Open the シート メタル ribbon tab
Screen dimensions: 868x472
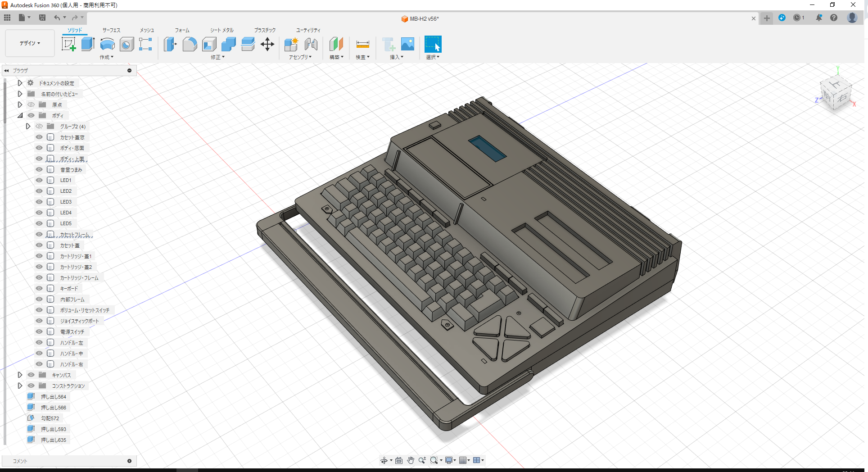(x=221, y=30)
